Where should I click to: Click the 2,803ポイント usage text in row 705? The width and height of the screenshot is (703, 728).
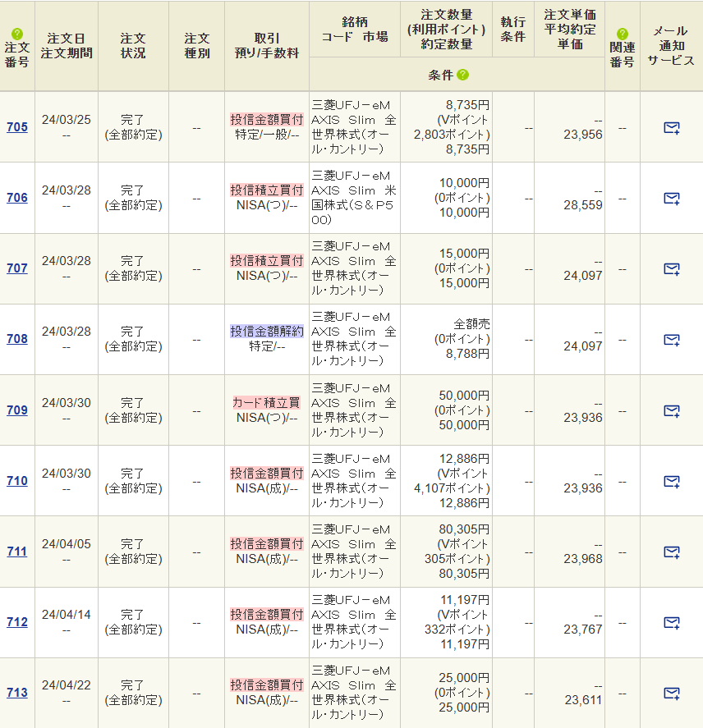coord(452,135)
